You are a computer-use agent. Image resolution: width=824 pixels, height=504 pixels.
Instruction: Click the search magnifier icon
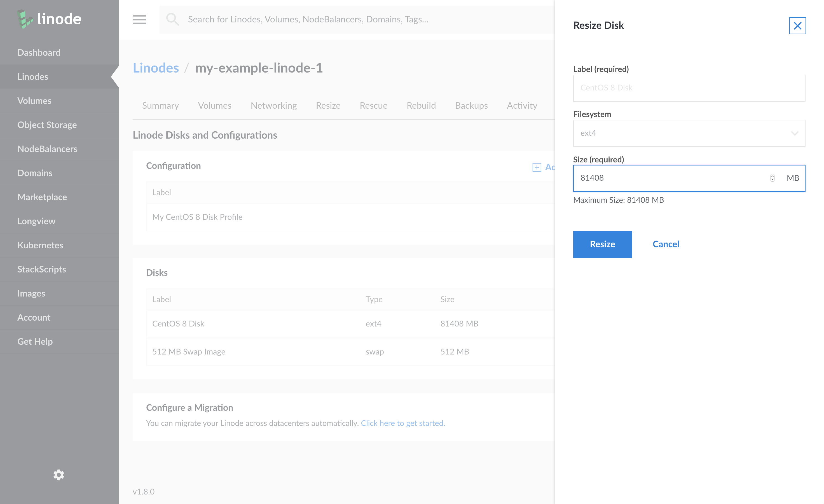[x=173, y=19]
